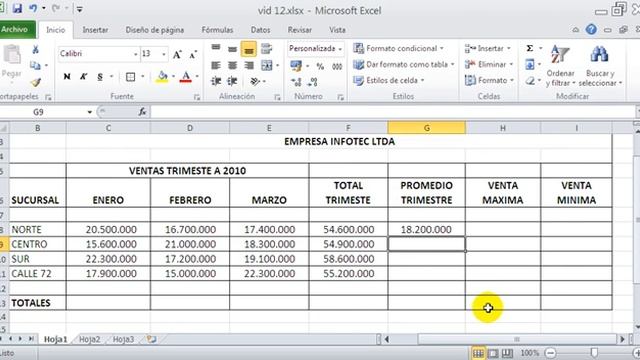
Task: Increase indent icon
Action: [x=232, y=81]
